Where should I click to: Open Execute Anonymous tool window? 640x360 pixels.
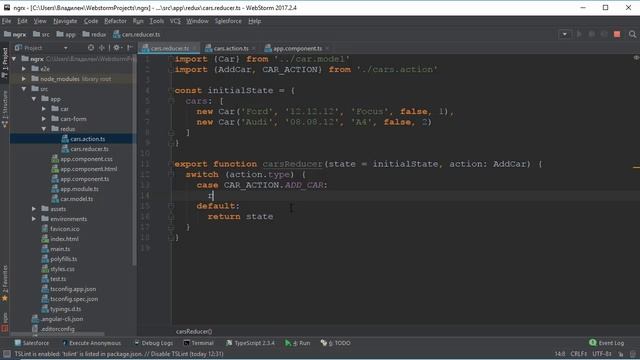[x=91, y=343]
